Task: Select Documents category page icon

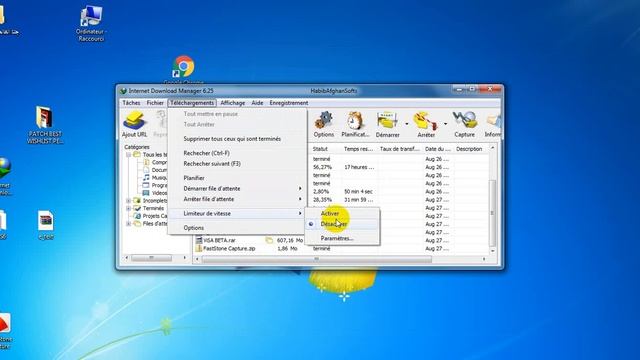Action: coord(146,170)
